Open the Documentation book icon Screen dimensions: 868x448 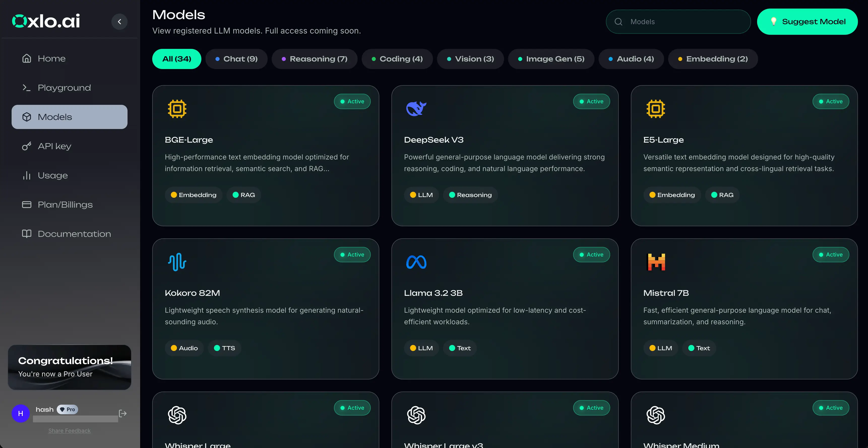[x=27, y=234]
